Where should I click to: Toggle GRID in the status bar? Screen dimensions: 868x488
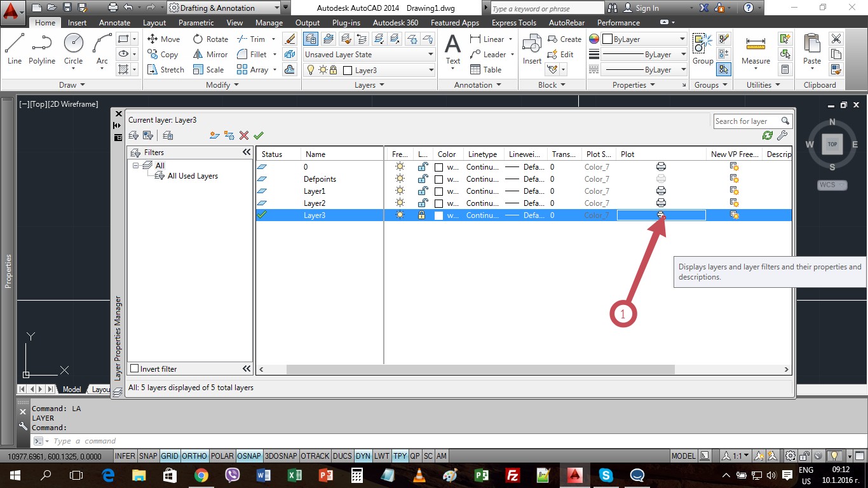pos(169,456)
